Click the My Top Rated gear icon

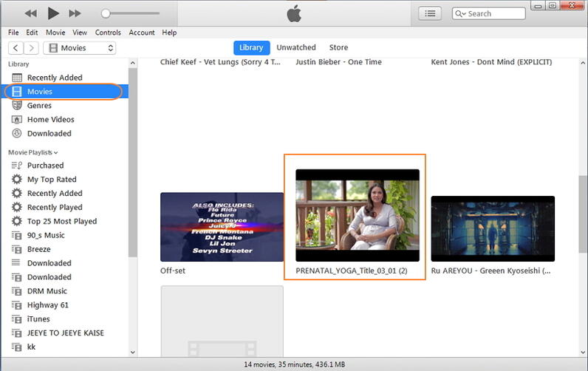17,180
